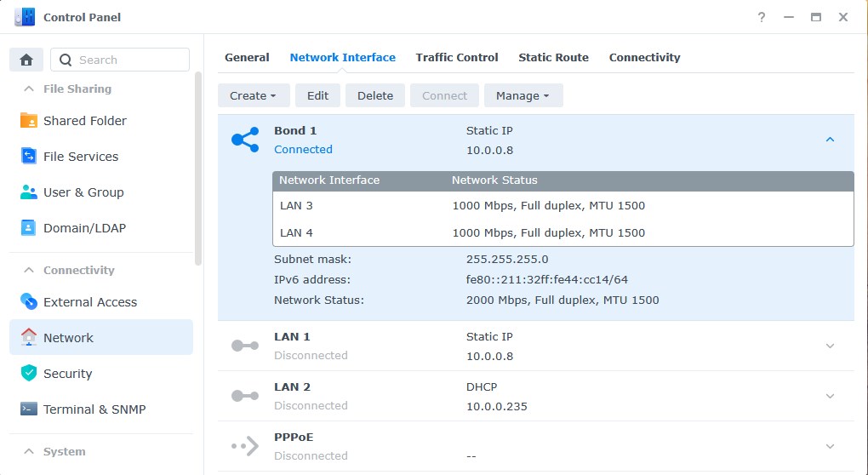Collapse the File Sharing section

[29, 89]
